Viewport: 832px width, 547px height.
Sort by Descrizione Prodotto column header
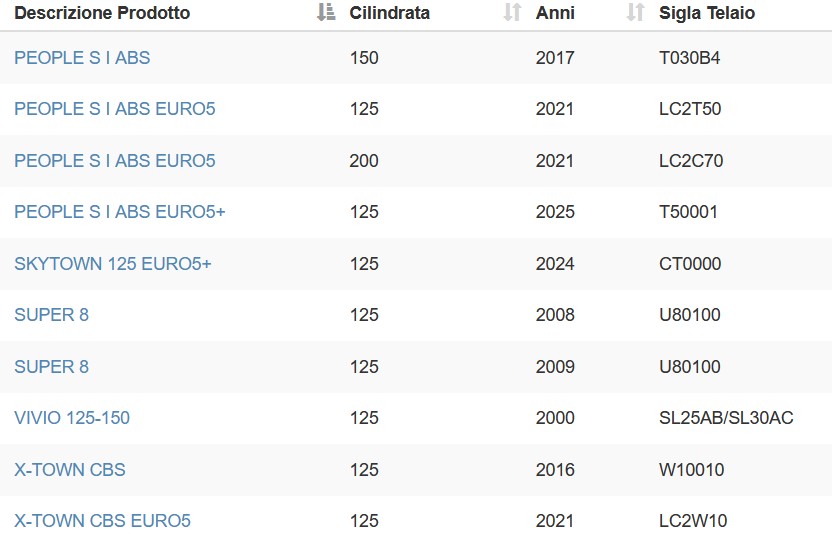[102, 13]
